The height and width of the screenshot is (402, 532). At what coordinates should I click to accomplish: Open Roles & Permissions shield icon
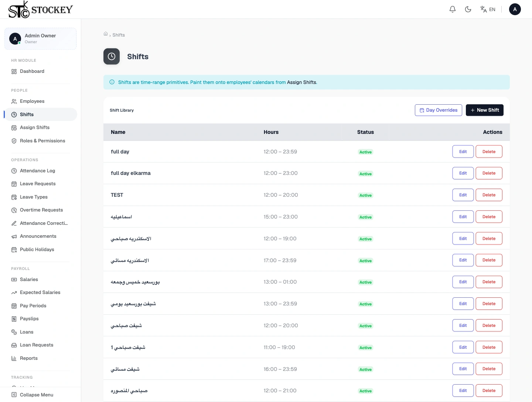pyautogui.click(x=14, y=141)
